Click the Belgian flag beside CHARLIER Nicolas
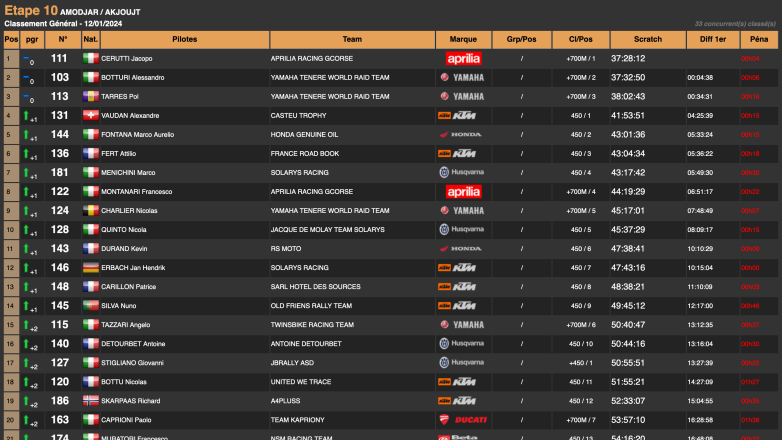This screenshot has height=440, width=782. click(91, 211)
